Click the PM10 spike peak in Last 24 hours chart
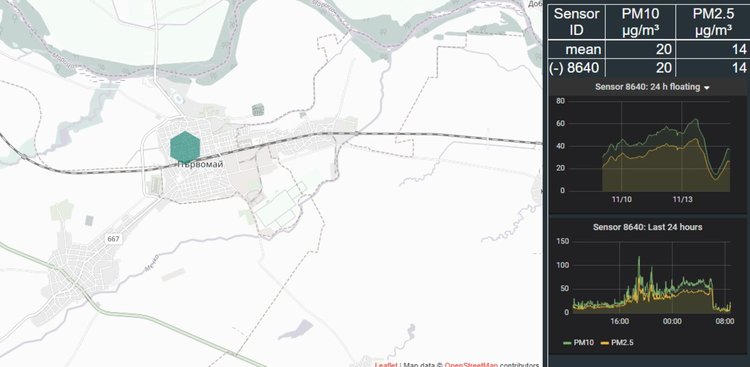The height and width of the screenshot is (367, 750). [639, 257]
